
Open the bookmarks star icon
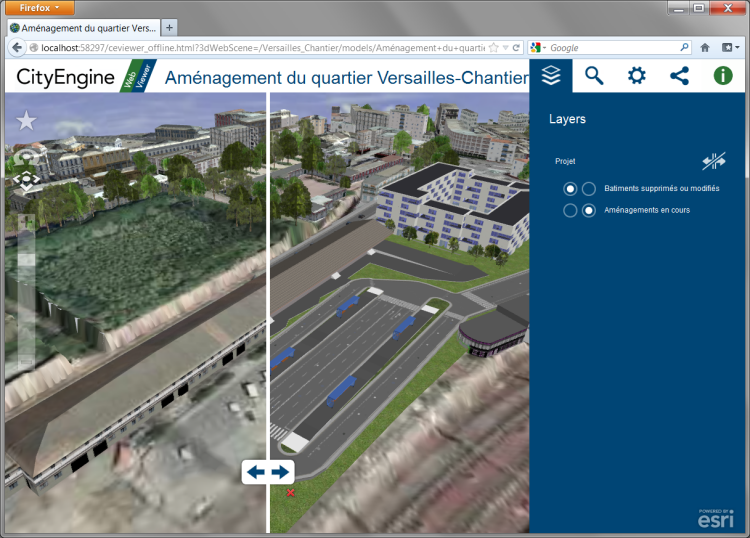[26, 121]
